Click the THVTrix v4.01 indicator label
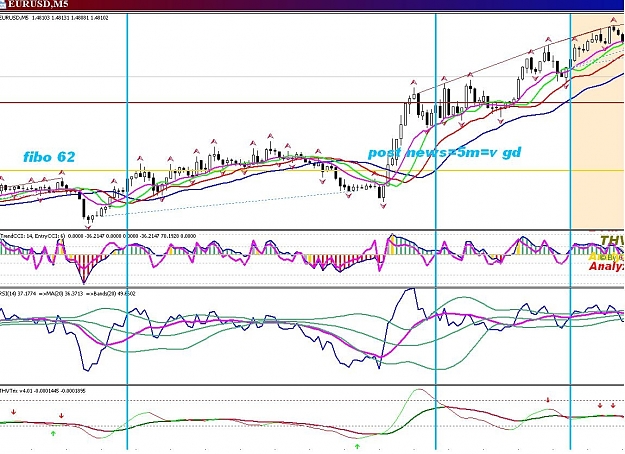 (43, 391)
